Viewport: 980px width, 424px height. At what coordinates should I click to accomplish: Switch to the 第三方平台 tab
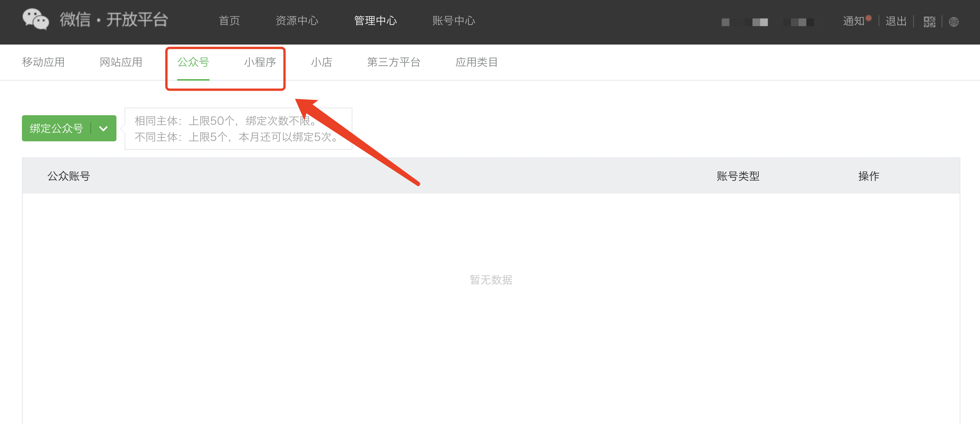click(394, 62)
